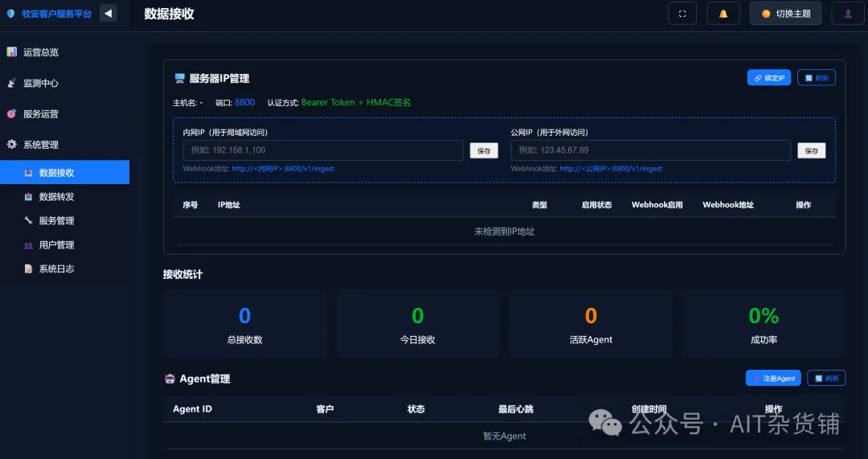Click the 用户管理 people icon
Viewport: 868px width, 459px height.
point(28,244)
